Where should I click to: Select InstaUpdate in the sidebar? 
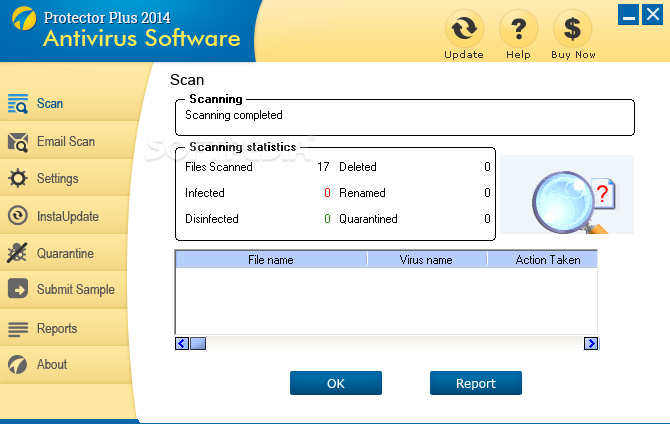68,216
